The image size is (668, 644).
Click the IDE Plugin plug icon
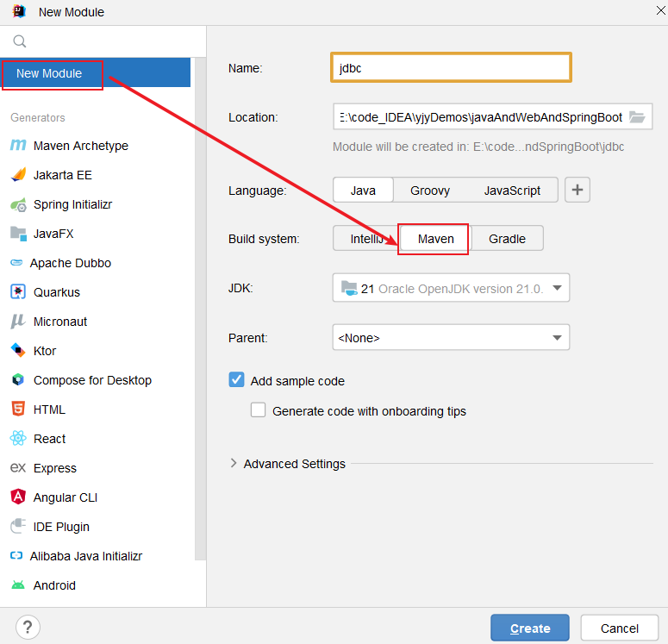[x=18, y=527]
